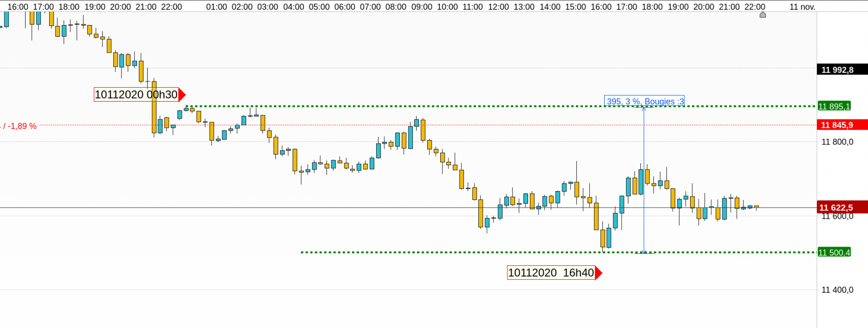Click the 10112020 16h40 annotation label
The height and width of the screenshot is (328, 868).
[551, 273]
